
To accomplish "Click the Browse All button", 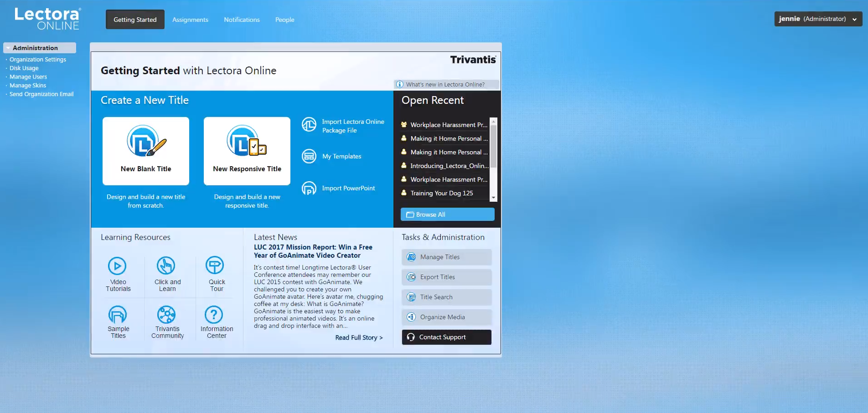I will (x=448, y=214).
